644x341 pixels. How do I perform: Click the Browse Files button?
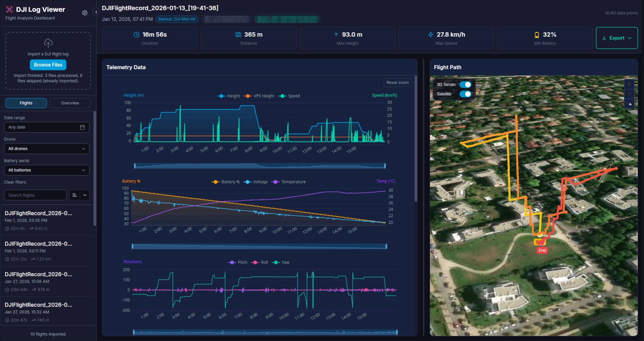click(48, 65)
